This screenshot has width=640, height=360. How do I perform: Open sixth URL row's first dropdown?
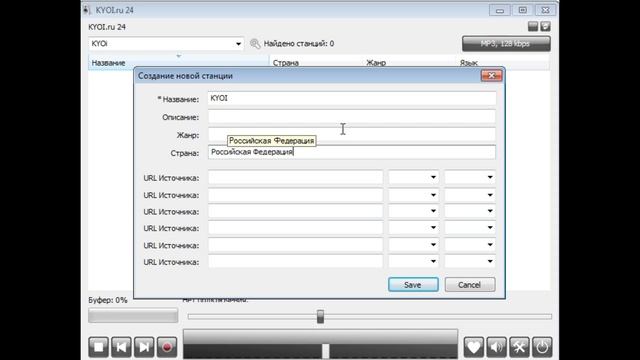click(x=433, y=262)
